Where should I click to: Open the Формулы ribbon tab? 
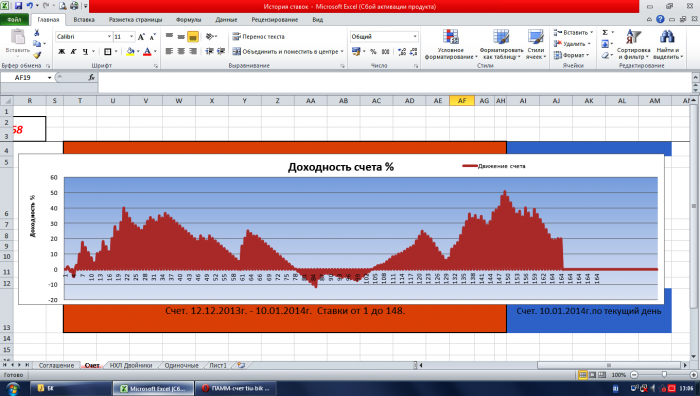(x=188, y=20)
